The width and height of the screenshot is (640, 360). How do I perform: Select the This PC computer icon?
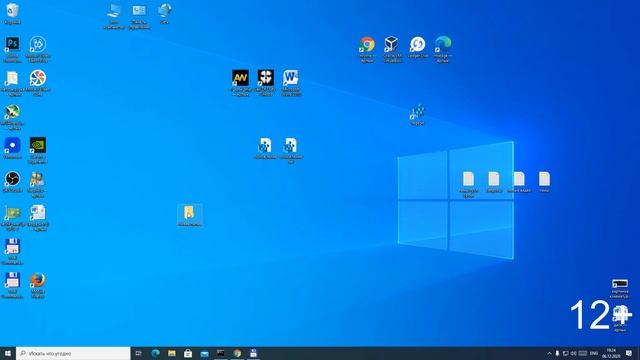(114, 16)
